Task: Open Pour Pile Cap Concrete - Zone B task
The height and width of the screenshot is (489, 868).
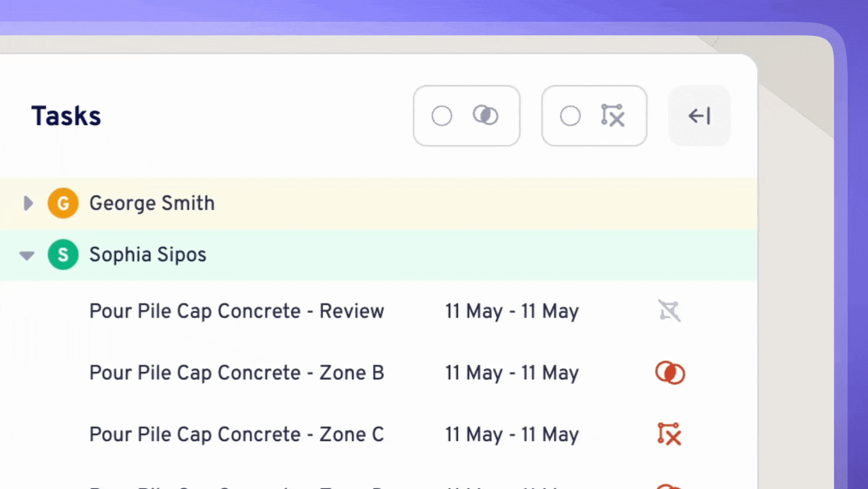Action: pyautogui.click(x=237, y=373)
